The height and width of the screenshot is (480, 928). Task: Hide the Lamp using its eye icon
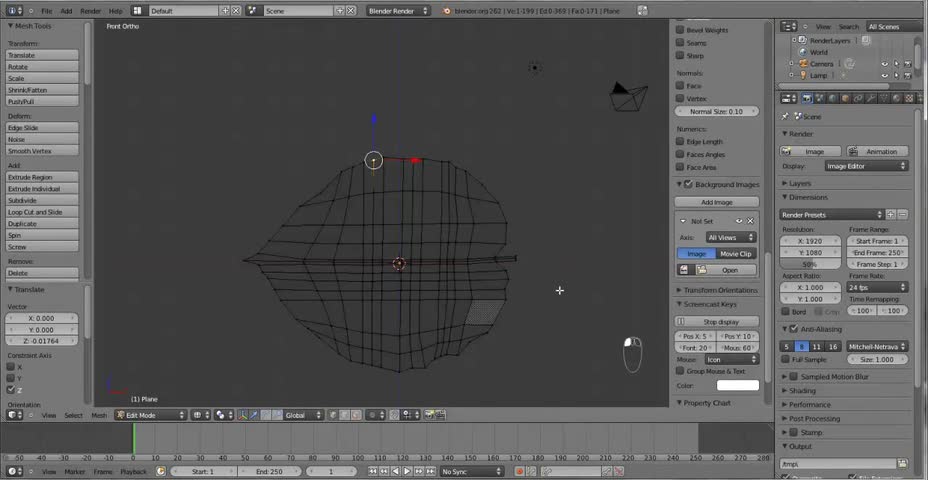pyautogui.click(x=885, y=76)
